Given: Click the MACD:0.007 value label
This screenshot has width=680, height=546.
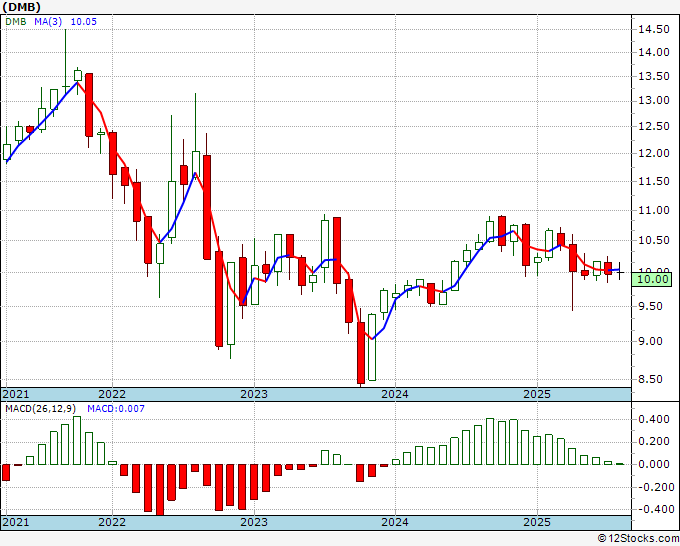Looking at the screenshot, I should (116, 408).
